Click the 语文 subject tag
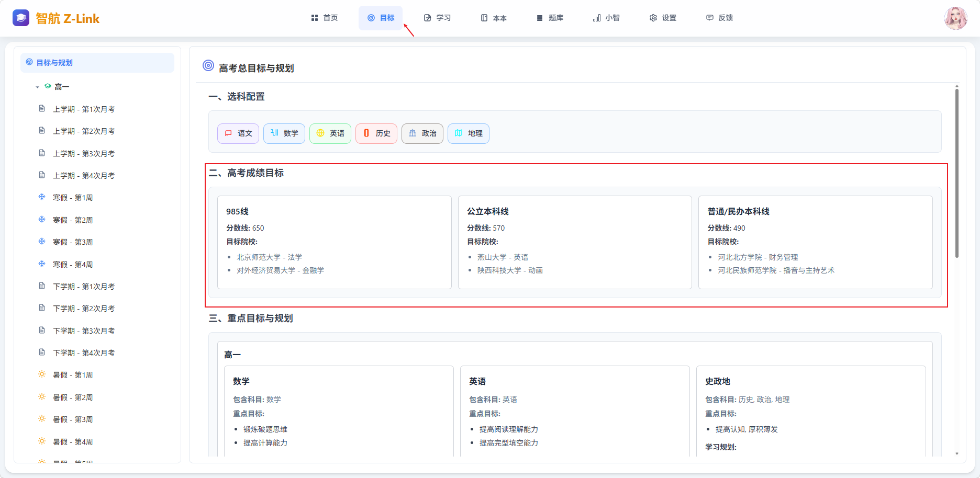This screenshot has width=980, height=478. [x=238, y=133]
